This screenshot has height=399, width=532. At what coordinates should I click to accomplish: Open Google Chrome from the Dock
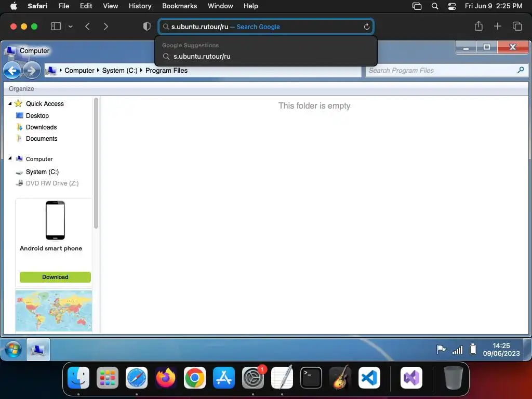pyautogui.click(x=195, y=378)
